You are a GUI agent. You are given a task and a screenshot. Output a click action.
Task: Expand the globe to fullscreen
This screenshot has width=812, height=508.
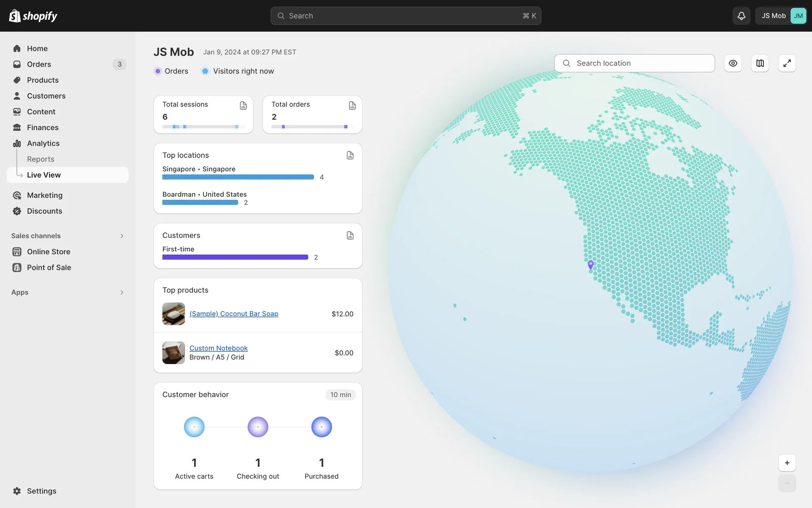tap(787, 63)
